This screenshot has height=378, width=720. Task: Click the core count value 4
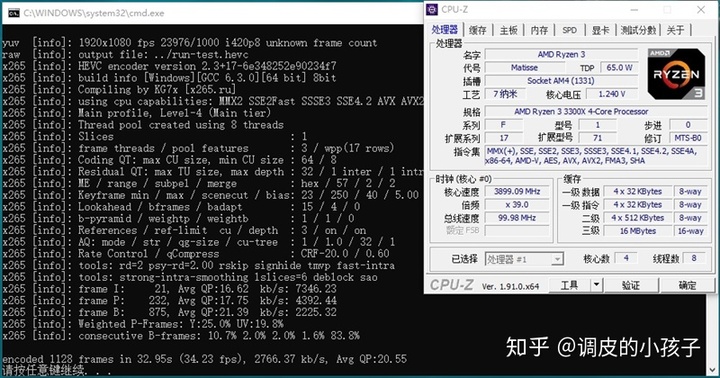click(626, 259)
